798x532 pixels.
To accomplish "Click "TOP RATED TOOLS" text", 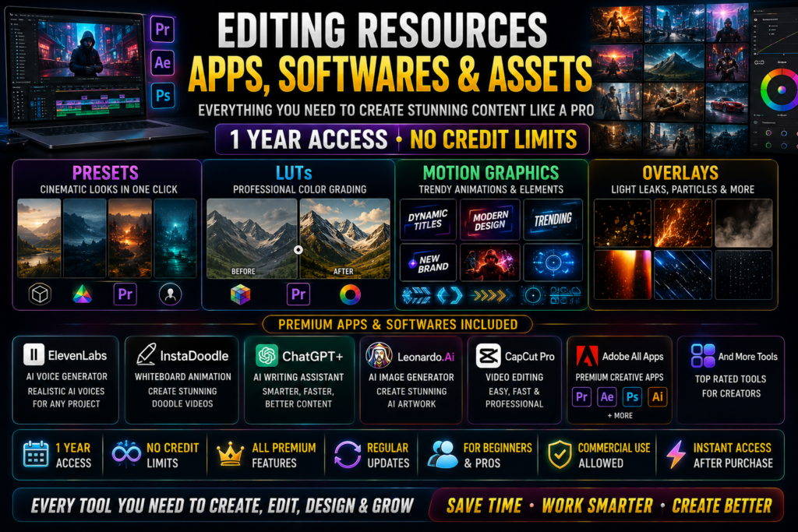I will click(x=731, y=379).
